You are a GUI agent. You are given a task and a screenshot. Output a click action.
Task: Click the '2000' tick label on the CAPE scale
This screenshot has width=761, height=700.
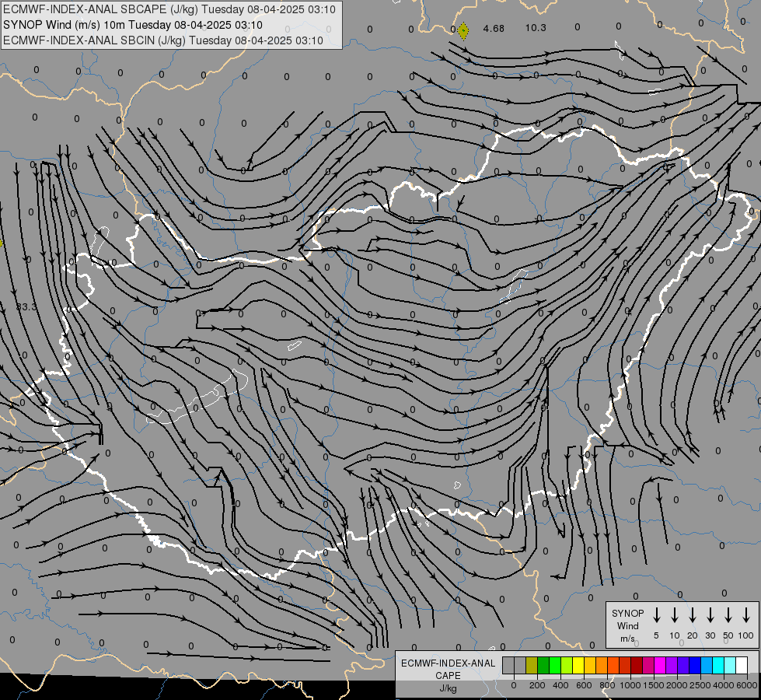pos(677,685)
